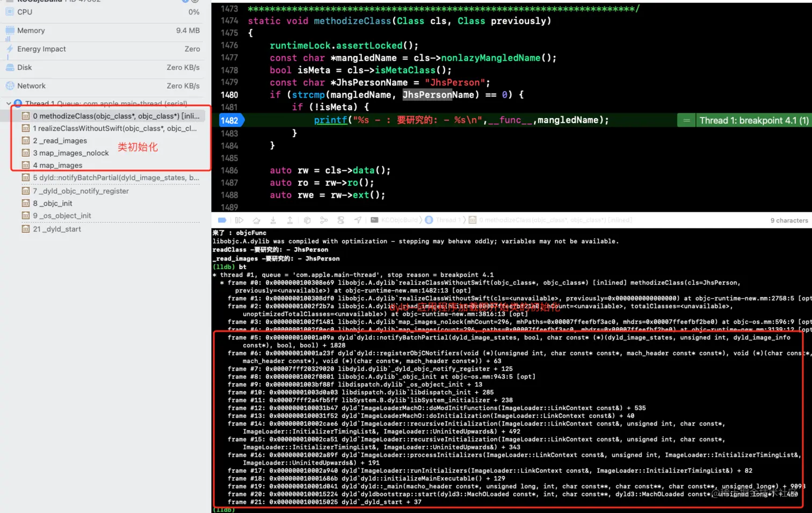Select KCObjcBuild in the debug jump bar
812x513 pixels.
tap(399, 220)
